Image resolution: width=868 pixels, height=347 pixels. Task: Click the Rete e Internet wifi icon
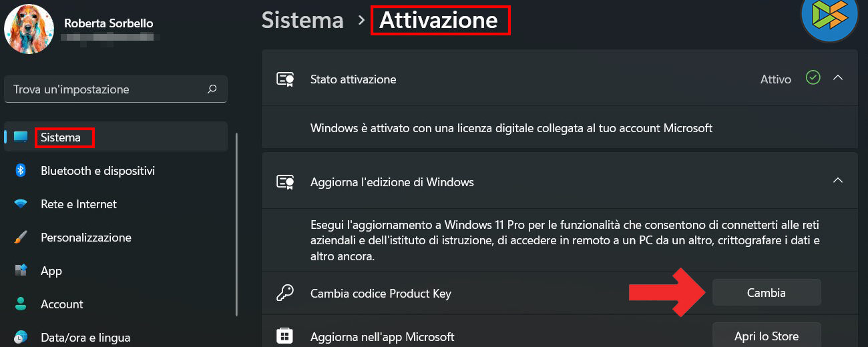21,204
